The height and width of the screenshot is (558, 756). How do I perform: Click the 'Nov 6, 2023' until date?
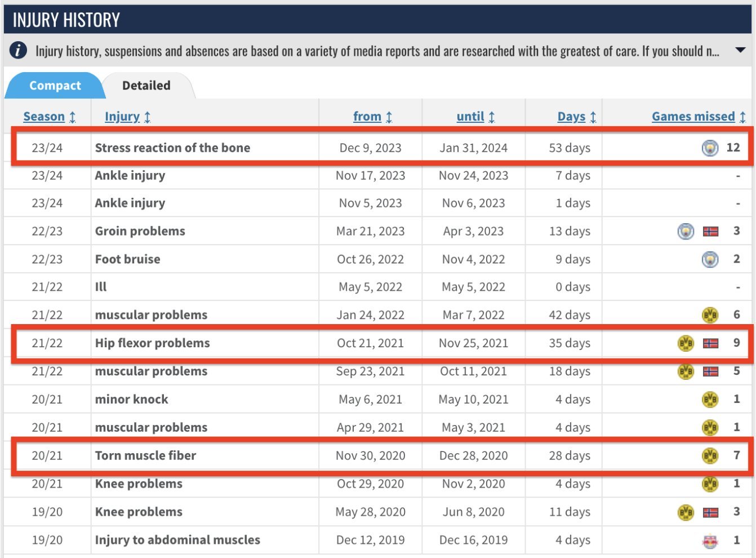pyautogui.click(x=473, y=203)
